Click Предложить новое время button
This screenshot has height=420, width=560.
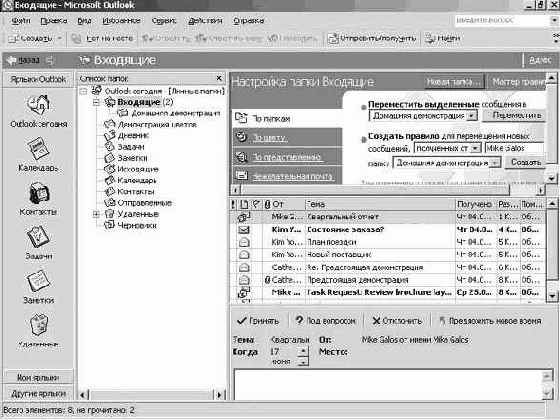(x=490, y=321)
